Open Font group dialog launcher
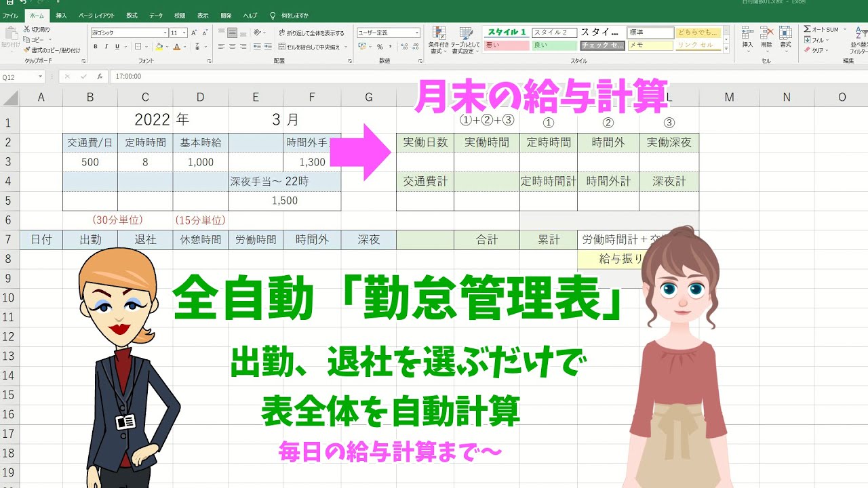868x488 pixels. coord(208,60)
